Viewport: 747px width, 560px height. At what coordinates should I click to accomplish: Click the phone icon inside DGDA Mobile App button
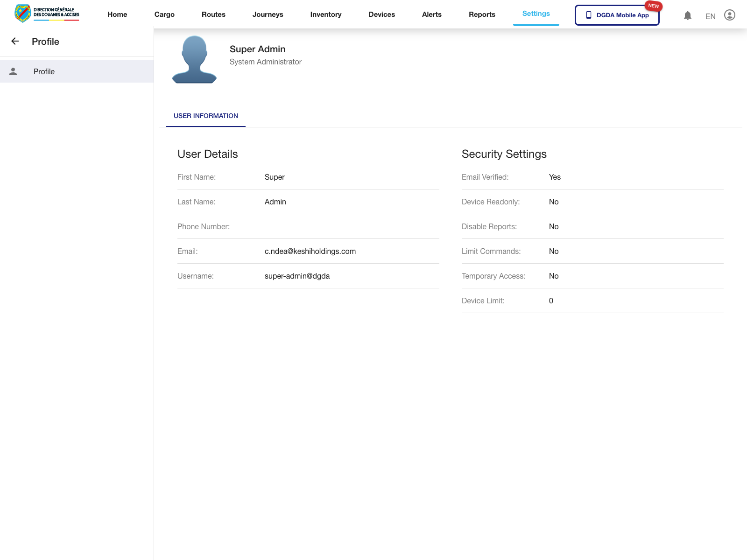tap(588, 15)
